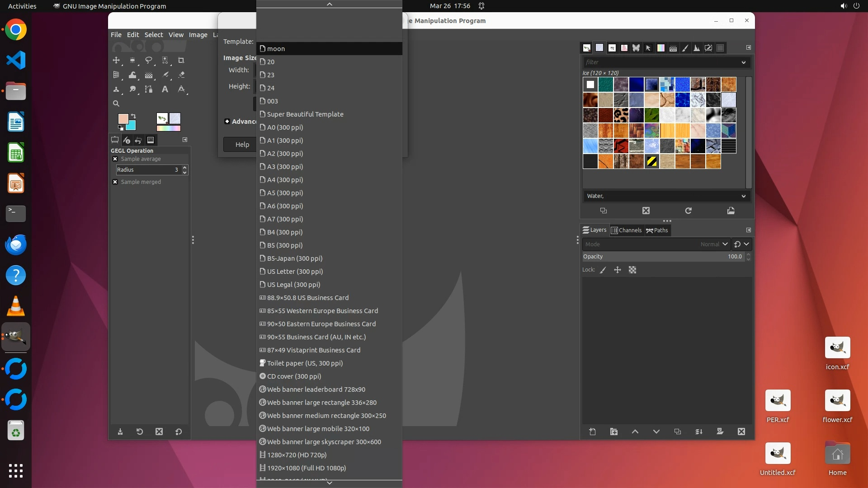This screenshot has width=868, height=488.
Task: Select the Text tool
Action: coord(165,89)
